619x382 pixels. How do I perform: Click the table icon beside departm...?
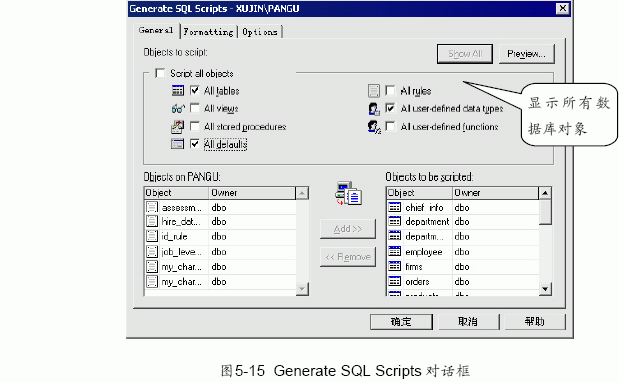(x=395, y=236)
